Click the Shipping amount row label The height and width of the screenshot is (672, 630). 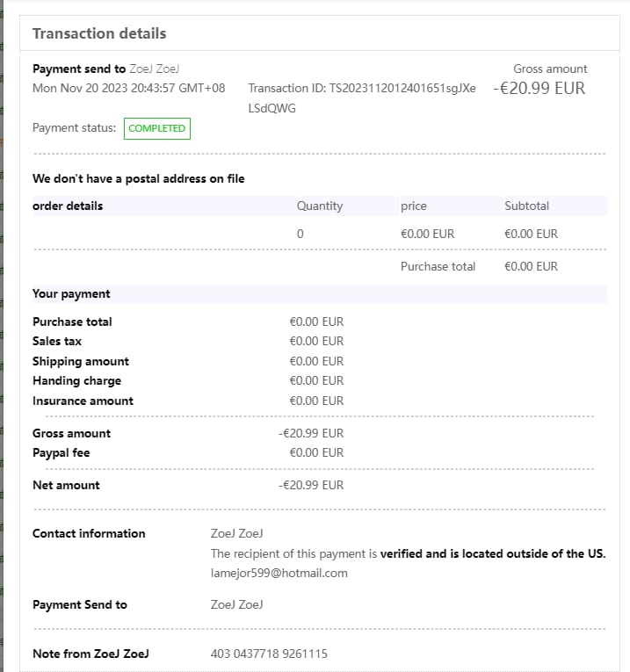[81, 361]
